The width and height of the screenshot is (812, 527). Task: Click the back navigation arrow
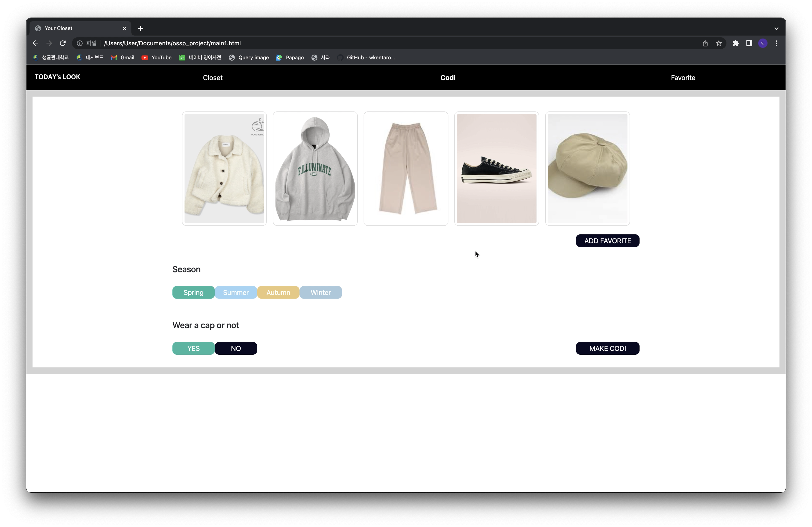pos(36,43)
